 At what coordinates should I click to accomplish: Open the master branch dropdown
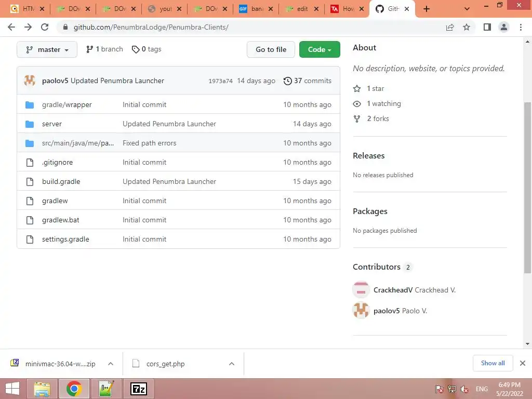47,49
